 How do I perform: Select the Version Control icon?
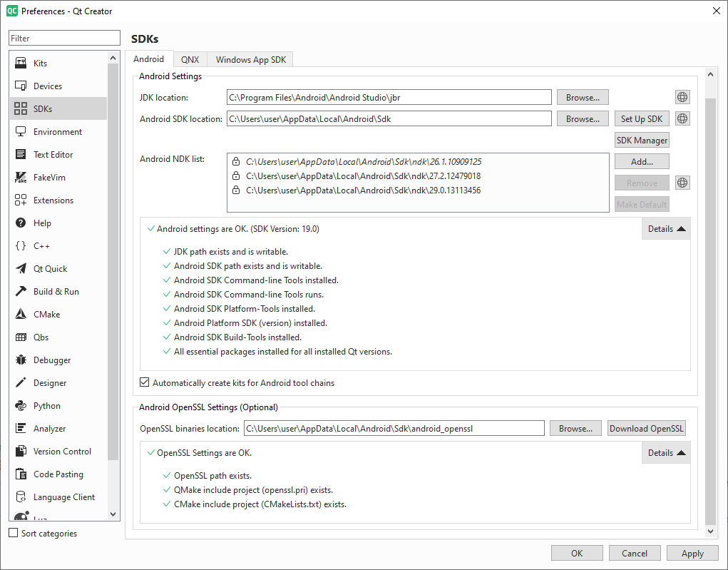click(21, 451)
